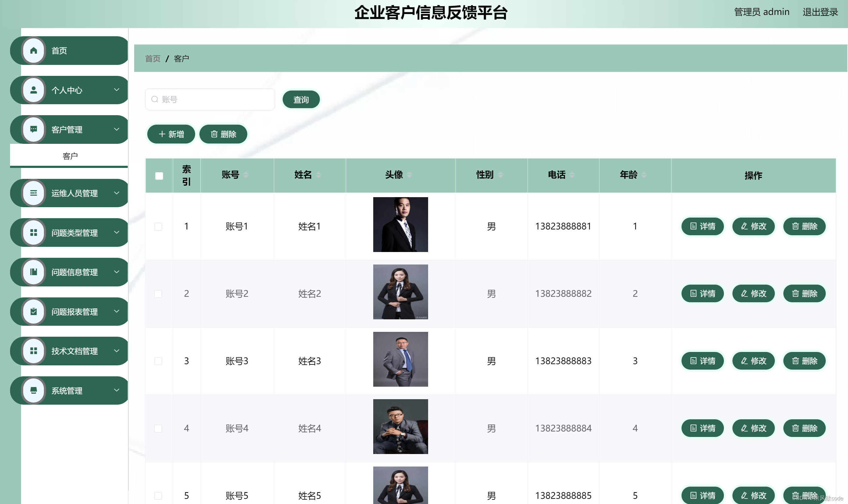Click the grid icon for 技术文档管理
The height and width of the screenshot is (504, 848).
33,351
